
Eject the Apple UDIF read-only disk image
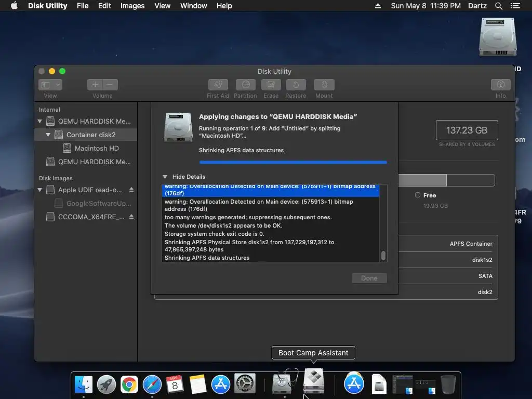coord(131,190)
